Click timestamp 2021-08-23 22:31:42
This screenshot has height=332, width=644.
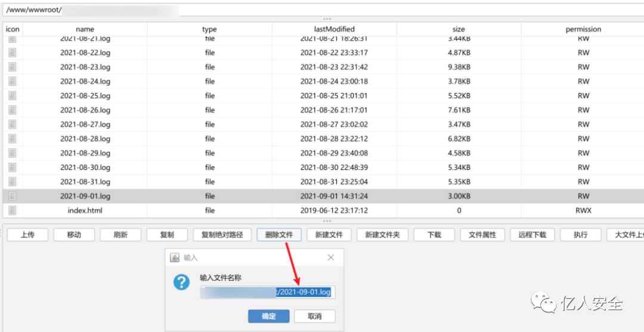tap(334, 67)
